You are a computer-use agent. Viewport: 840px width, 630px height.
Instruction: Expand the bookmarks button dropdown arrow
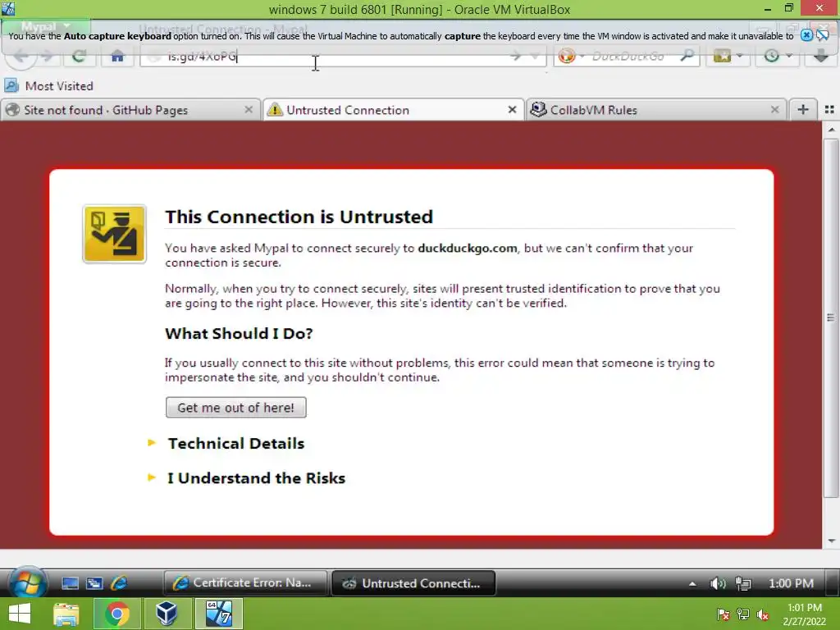click(x=740, y=56)
